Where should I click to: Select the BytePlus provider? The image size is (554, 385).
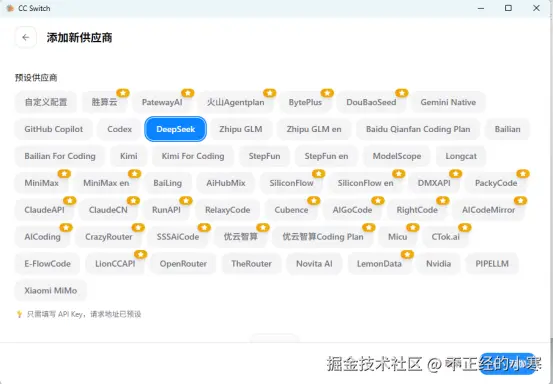point(305,102)
